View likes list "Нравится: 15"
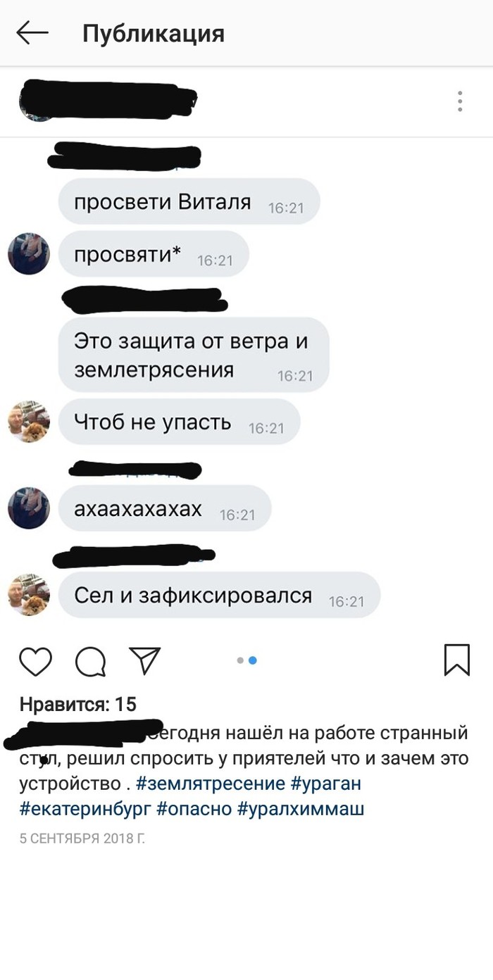The image size is (493, 980). click(x=77, y=704)
